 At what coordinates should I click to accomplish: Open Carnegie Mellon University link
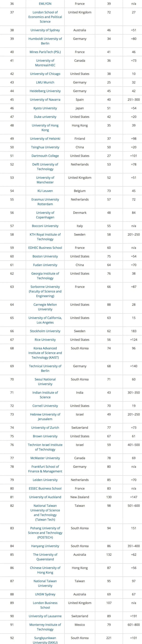pyautogui.click(x=45, y=307)
